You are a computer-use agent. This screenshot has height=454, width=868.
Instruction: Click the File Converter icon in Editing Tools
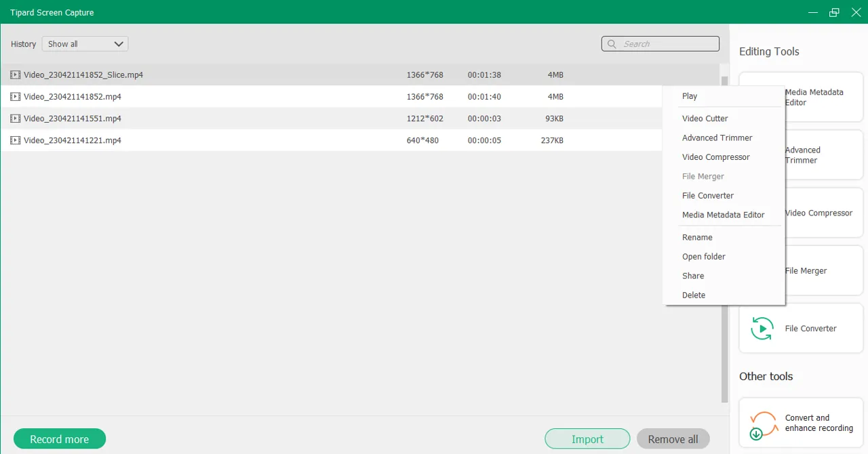tap(762, 329)
